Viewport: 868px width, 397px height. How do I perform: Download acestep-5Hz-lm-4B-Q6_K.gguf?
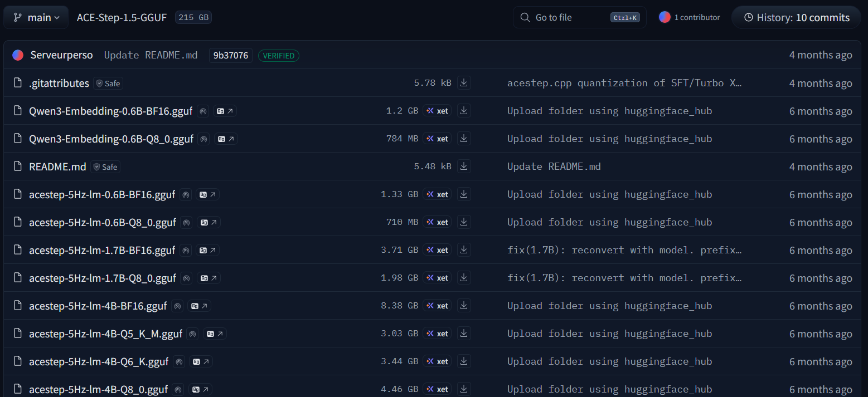464,361
